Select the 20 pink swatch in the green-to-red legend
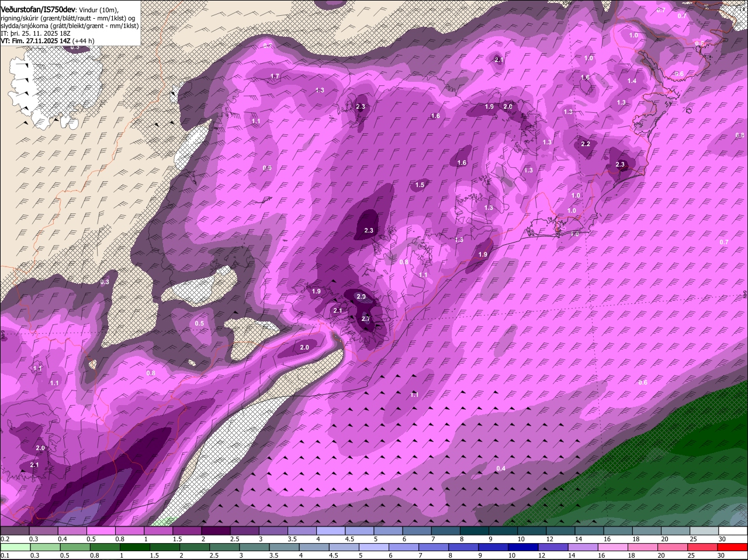 pyautogui.click(x=674, y=547)
